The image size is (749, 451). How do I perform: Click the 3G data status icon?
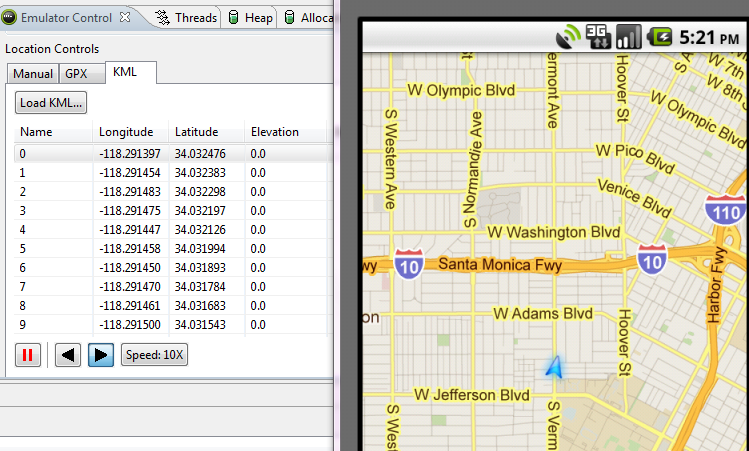[598, 37]
